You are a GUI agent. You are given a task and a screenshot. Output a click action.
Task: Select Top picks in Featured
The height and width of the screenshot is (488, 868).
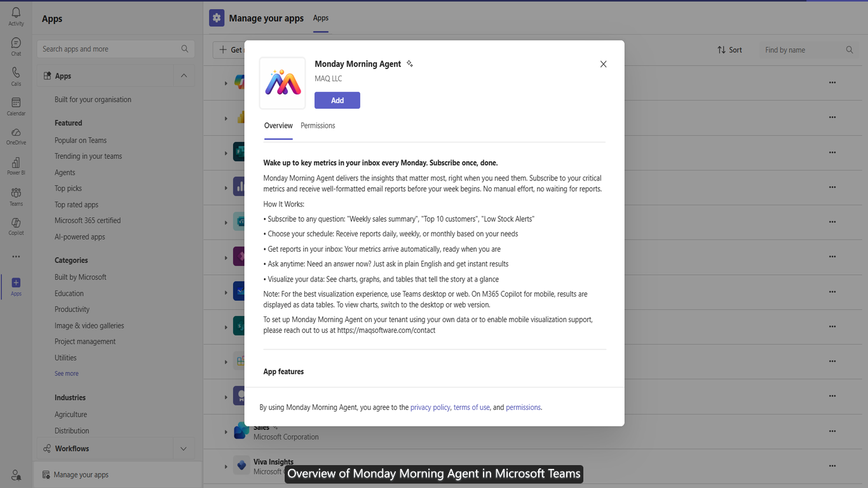(68, 189)
